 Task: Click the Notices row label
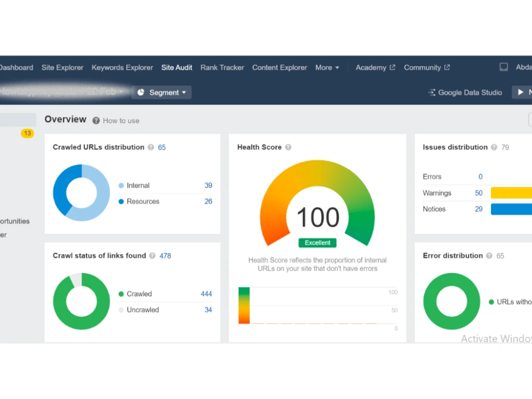click(434, 209)
